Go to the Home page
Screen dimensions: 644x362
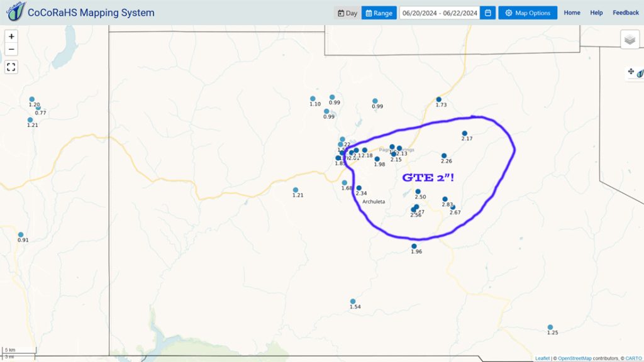[x=572, y=13]
